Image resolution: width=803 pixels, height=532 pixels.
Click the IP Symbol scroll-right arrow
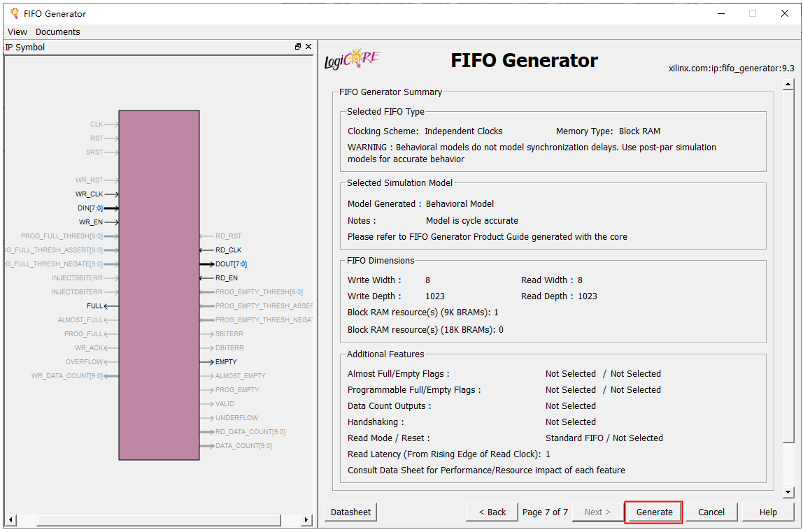(x=306, y=520)
